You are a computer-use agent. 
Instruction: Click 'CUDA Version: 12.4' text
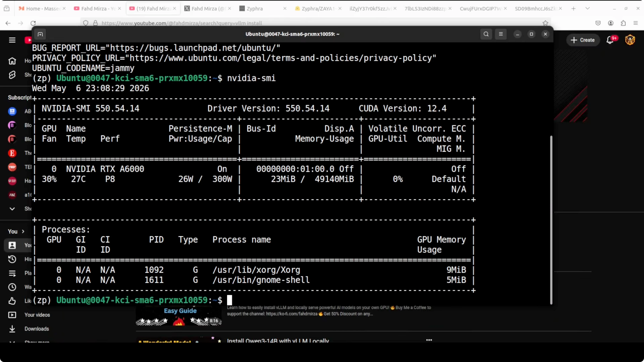(402, 108)
